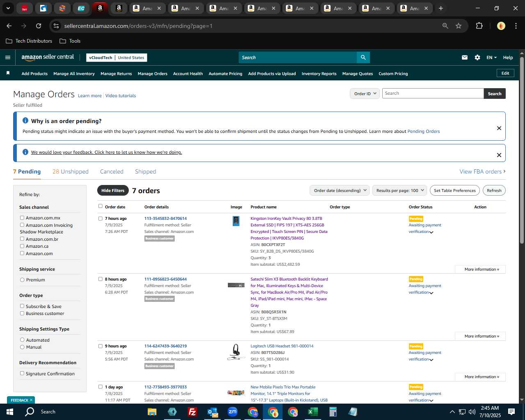Switch to the Shipped orders tab

click(x=146, y=171)
